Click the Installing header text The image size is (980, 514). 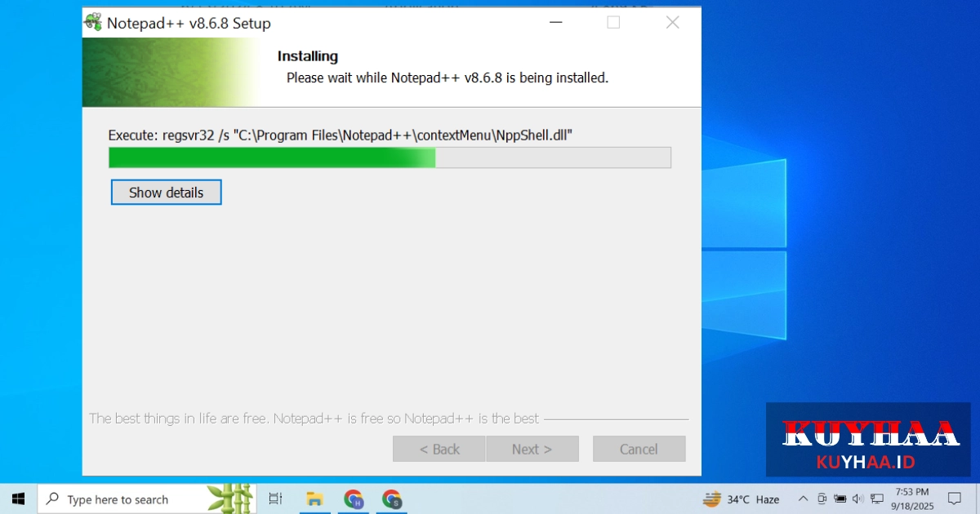tap(308, 56)
